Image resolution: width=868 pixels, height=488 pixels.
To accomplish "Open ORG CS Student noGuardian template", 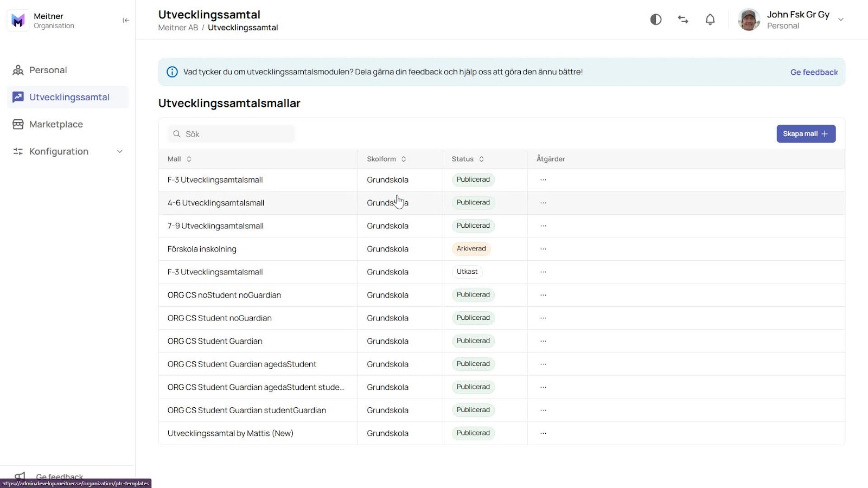I will pyautogui.click(x=220, y=318).
